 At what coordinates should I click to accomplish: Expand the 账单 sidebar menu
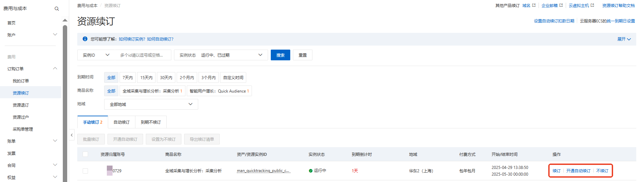[x=55, y=141]
